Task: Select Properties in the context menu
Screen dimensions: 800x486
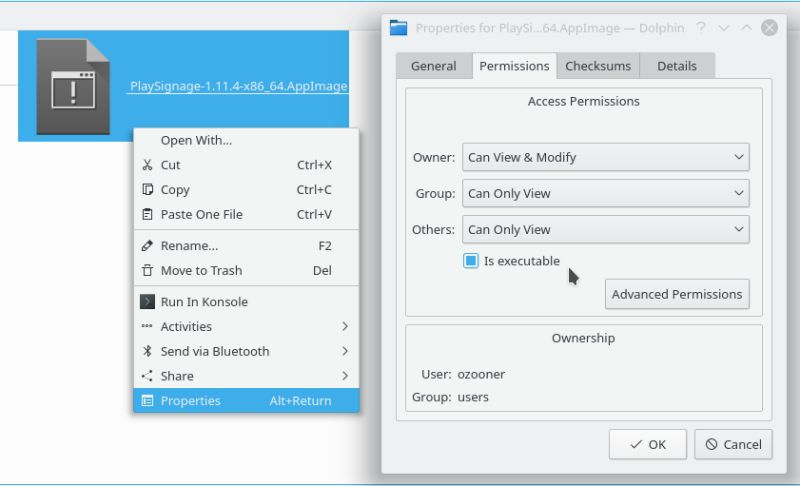Action: pyautogui.click(x=246, y=400)
